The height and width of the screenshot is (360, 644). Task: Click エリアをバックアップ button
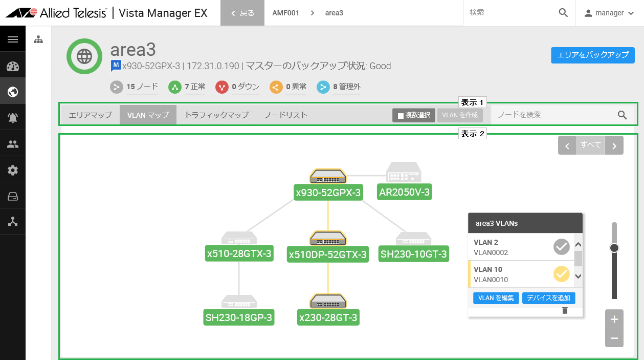pyautogui.click(x=593, y=55)
